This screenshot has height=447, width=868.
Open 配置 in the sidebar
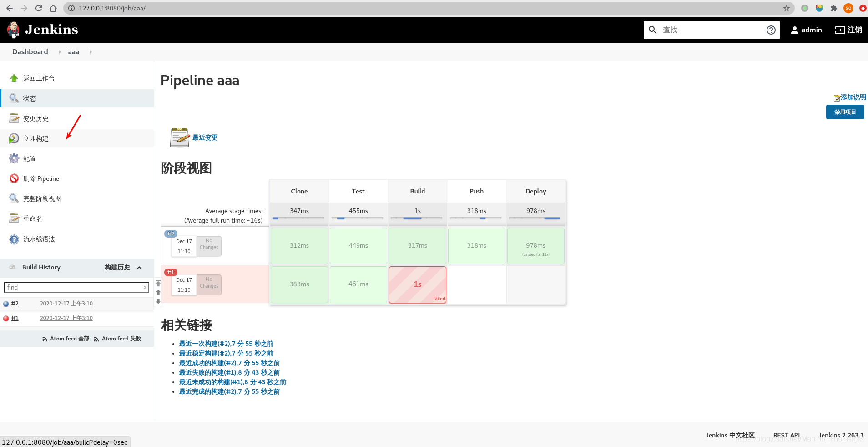pyautogui.click(x=77, y=158)
